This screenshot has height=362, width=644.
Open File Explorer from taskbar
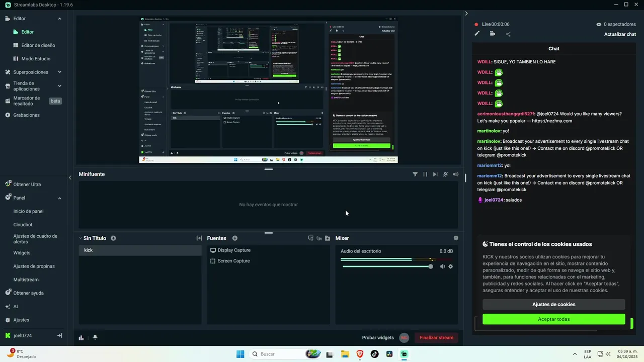[x=345, y=354]
